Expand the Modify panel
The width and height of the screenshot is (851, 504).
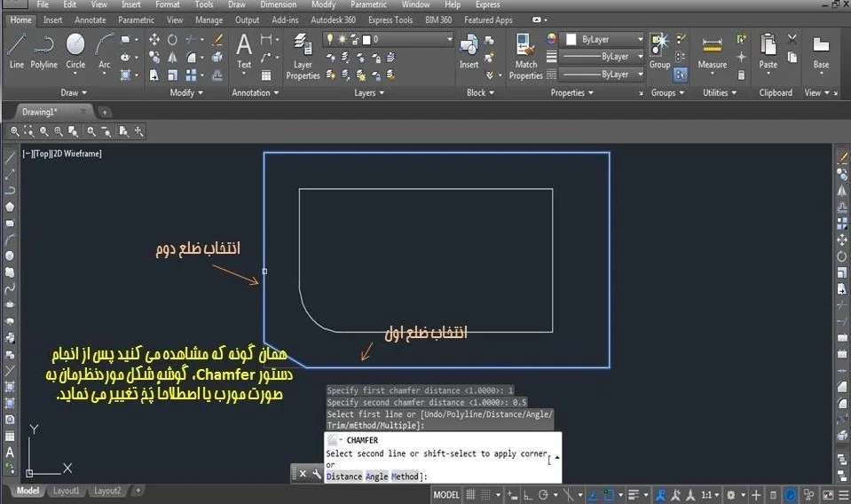[x=186, y=93]
